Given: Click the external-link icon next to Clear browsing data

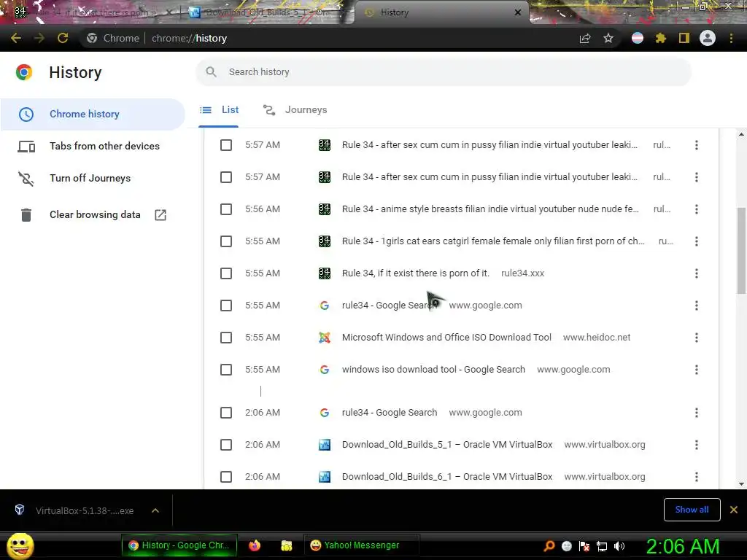Looking at the screenshot, I should click(x=160, y=215).
